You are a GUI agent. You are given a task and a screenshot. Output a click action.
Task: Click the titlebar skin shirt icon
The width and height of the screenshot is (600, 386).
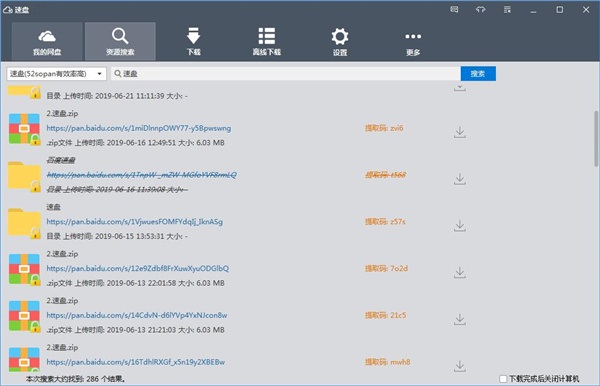(481, 10)
